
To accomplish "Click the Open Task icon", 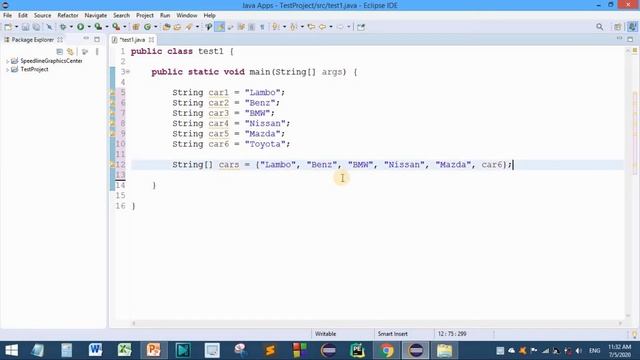I will click(177, 27).
